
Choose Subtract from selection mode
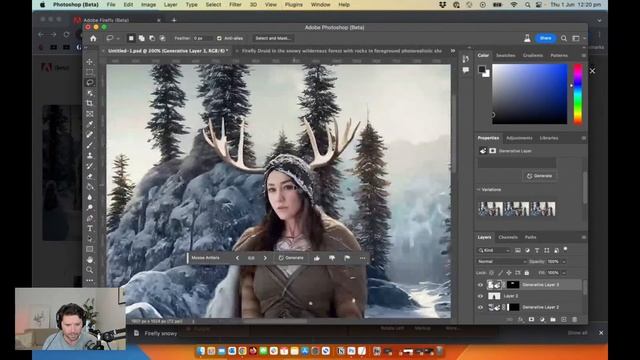click(152, 38)
